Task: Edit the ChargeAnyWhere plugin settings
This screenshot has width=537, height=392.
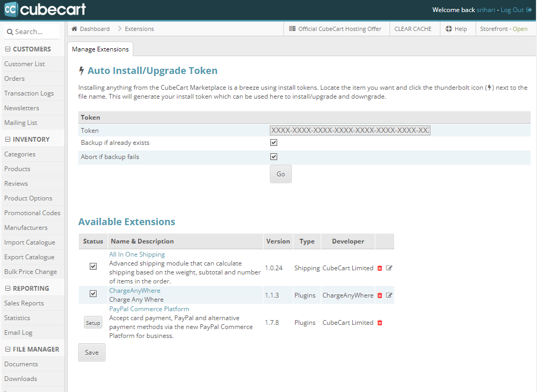Action: 389,295
